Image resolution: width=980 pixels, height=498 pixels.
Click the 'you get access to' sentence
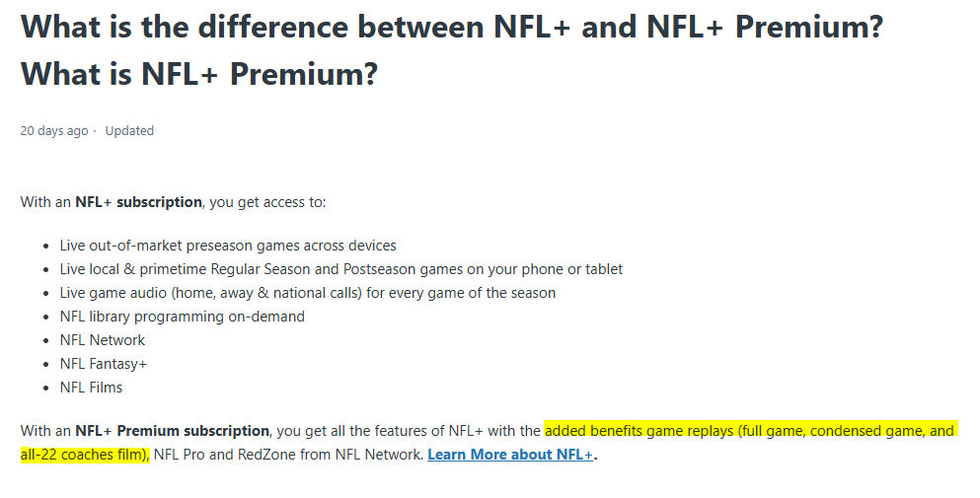click(x=267, y=202)
